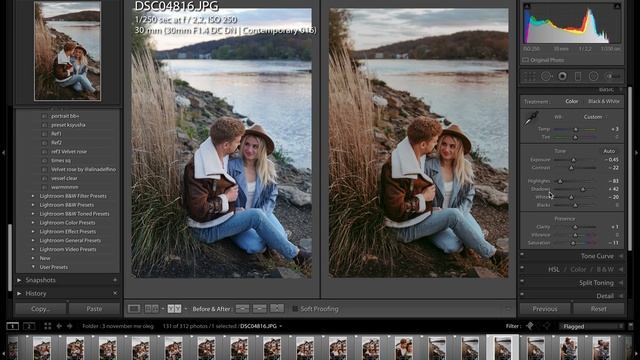Apply Auto tone adjustment
Viewport: 640px width, 360px height.
pos(609,151)
